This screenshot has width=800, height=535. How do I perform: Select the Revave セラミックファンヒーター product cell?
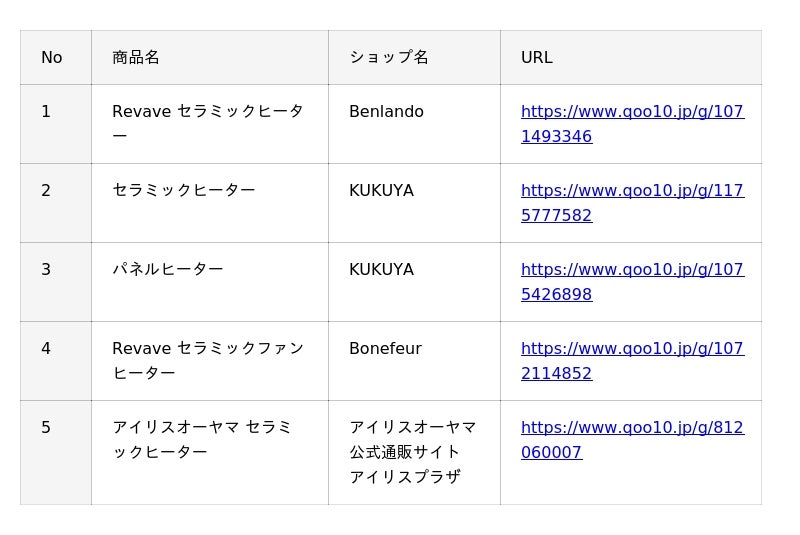click(208, 361)
